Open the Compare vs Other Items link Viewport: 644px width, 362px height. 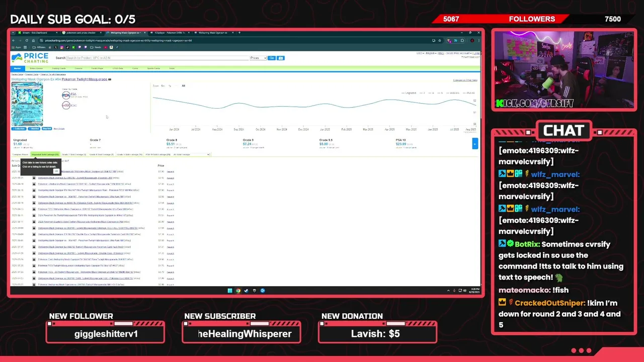click(465, 80)
